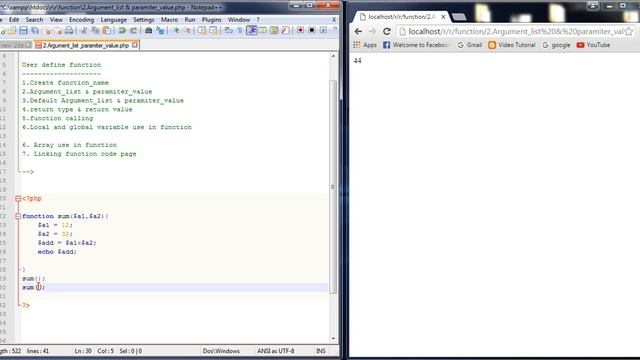The width and height of the screenshot is (640, 360).
Task: Bookmark this page with the star icon
Action: (x=629, y=31)
